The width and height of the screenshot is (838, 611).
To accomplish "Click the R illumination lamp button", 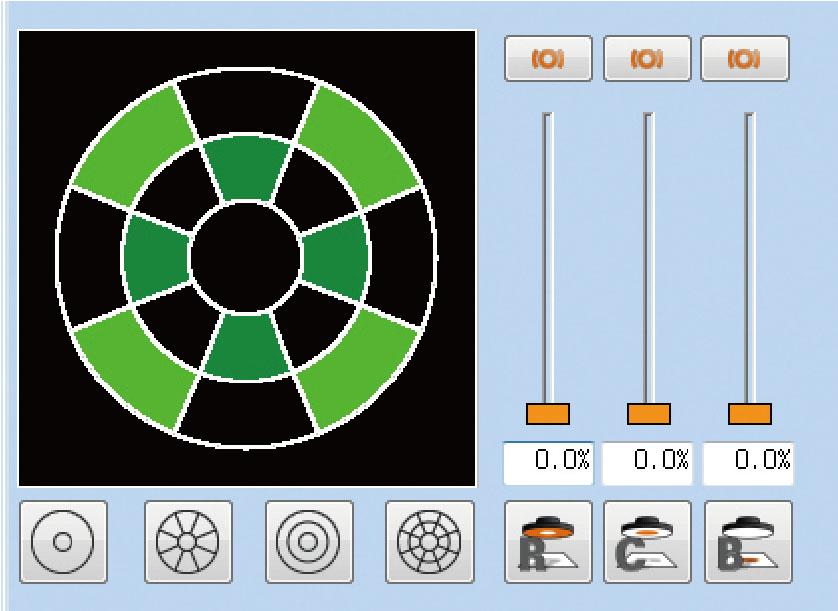I will tap(548, 542).
